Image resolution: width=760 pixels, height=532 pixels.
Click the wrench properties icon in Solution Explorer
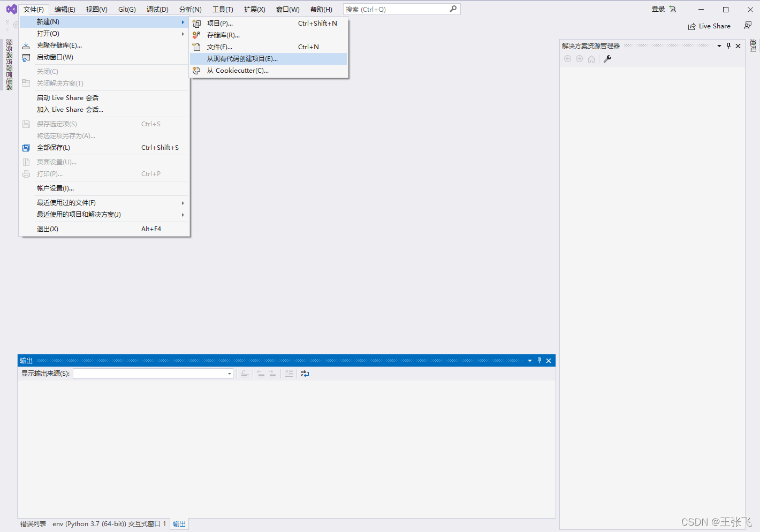(x=607, y=59)
